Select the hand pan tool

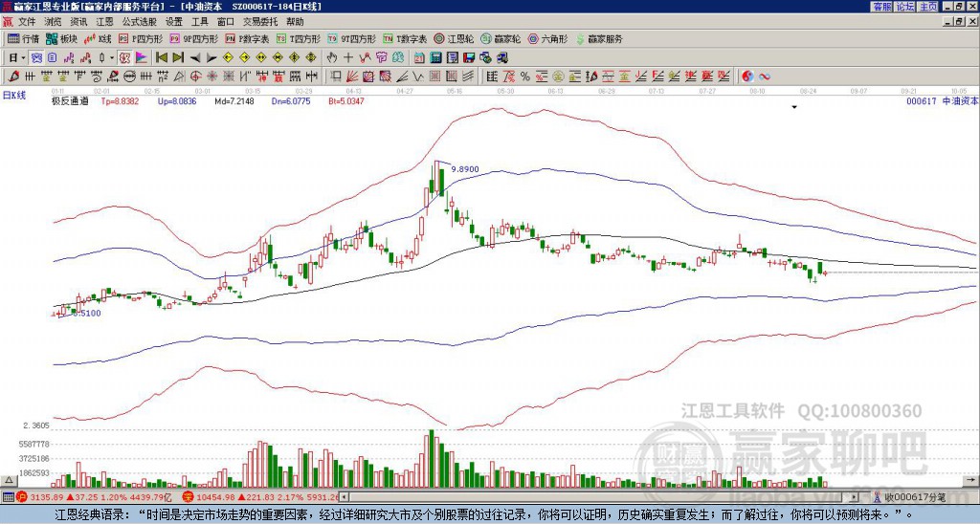pyautogui.click(x=332, y=58)
